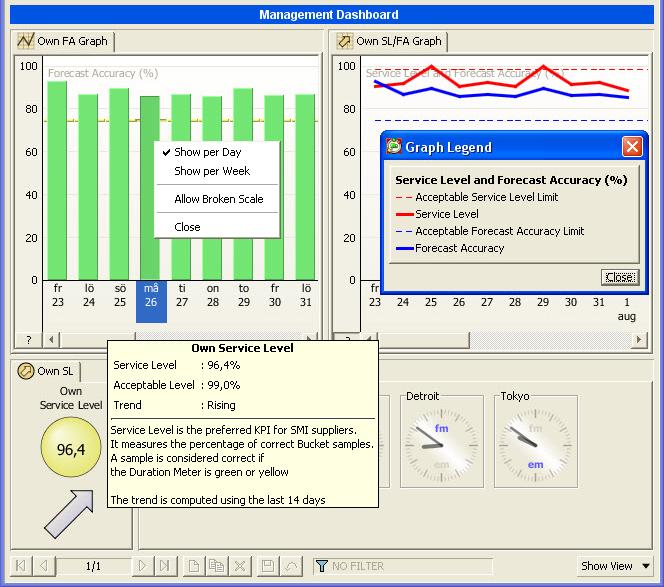This screenshot has width=664, height=587.
Task: Open the Own FA Graph tab
Action: (64, 41)
